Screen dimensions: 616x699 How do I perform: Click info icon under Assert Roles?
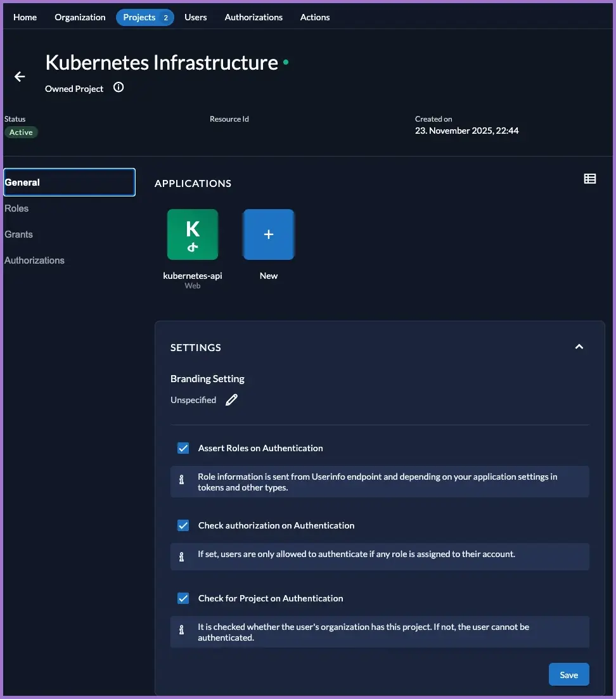(182, 480)
